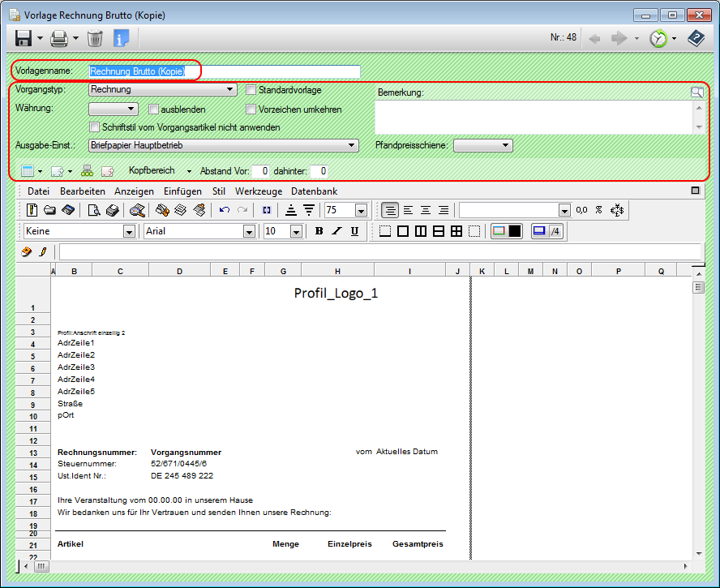Click the trash can delete icon
Viewport: 720px width, 588px height.
tap(95, 38)
